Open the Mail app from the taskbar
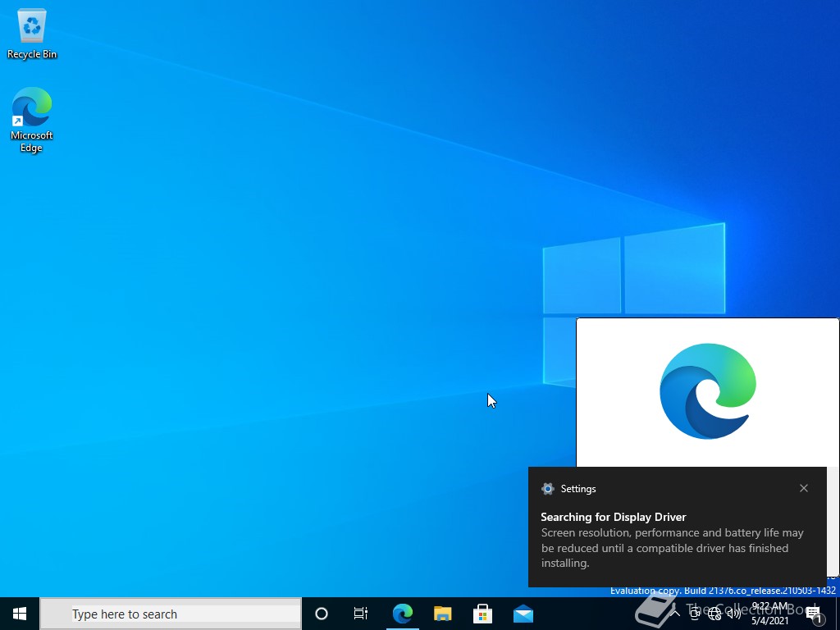840x630 pixels. [x=523, y=614]
